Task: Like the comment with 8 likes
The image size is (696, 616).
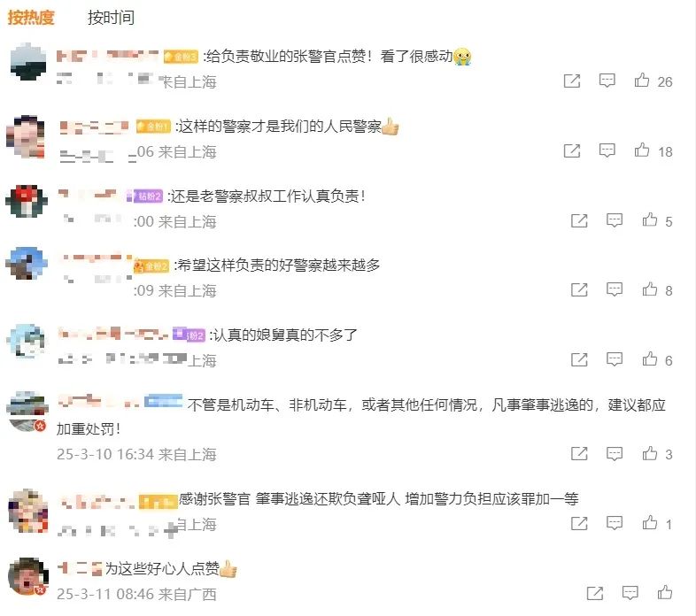Action: [650, 289]
